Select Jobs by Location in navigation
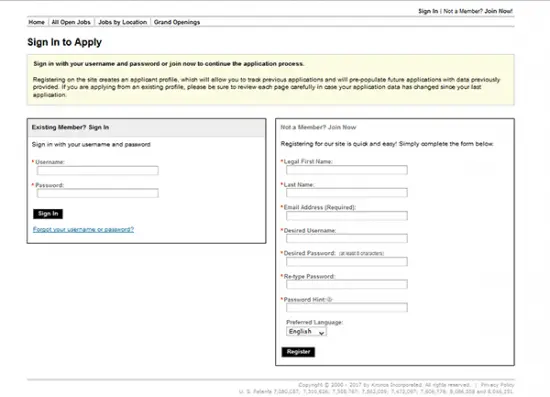 coord(122,22)
